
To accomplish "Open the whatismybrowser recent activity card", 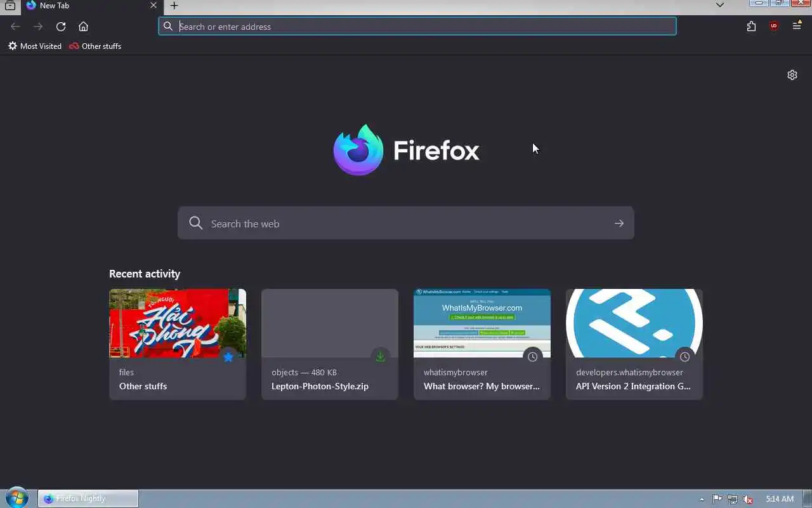I will [482, 344].
